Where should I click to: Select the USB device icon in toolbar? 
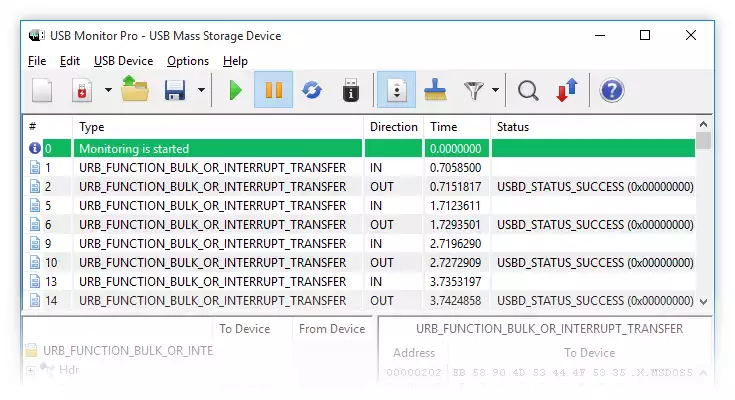click(350, 91)
